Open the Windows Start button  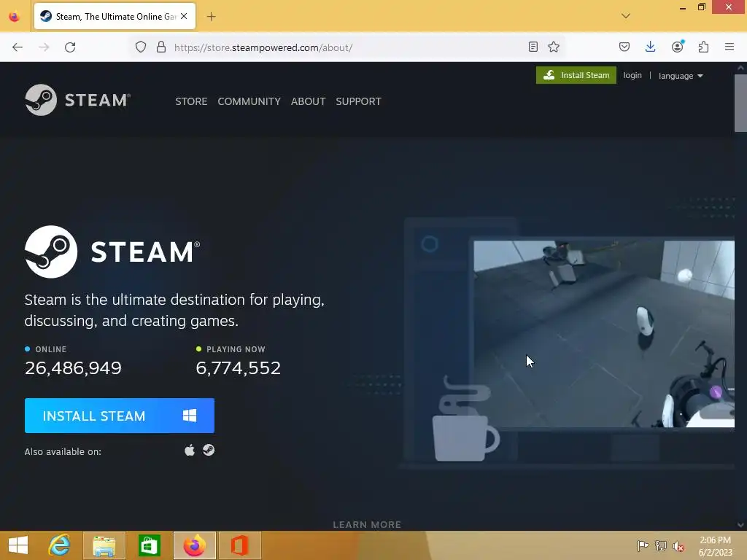tap(18, 545)
